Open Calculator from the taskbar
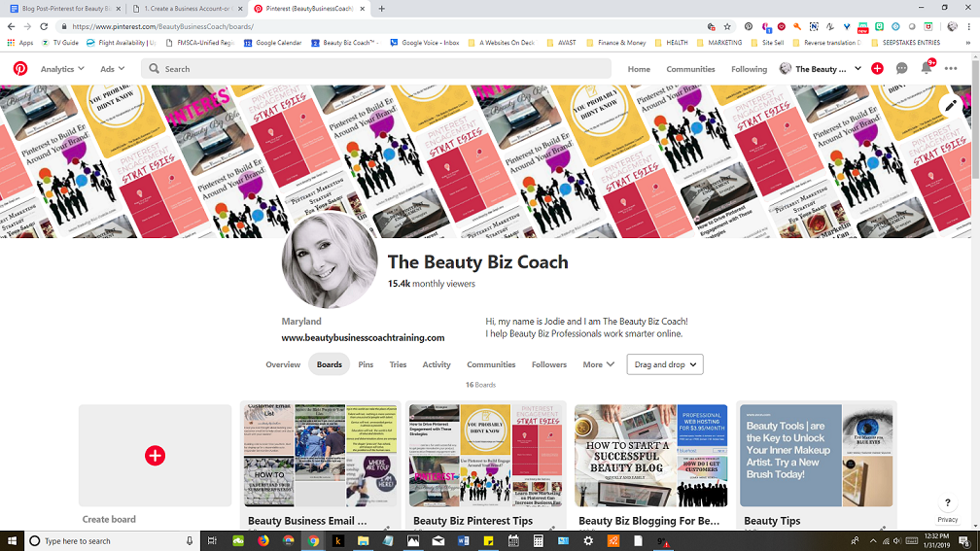This screenshot has height=551, width=980. [x=539, y=541]
